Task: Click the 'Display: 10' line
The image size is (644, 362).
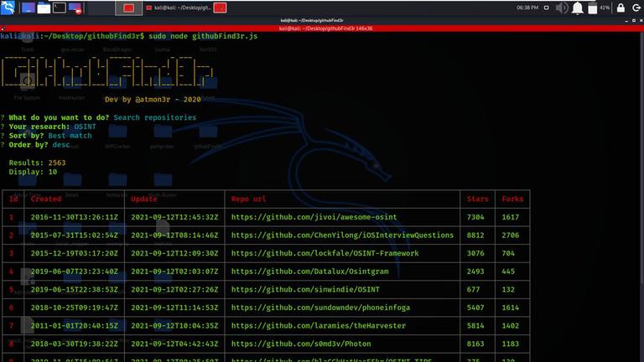Action: click(33, 172)
